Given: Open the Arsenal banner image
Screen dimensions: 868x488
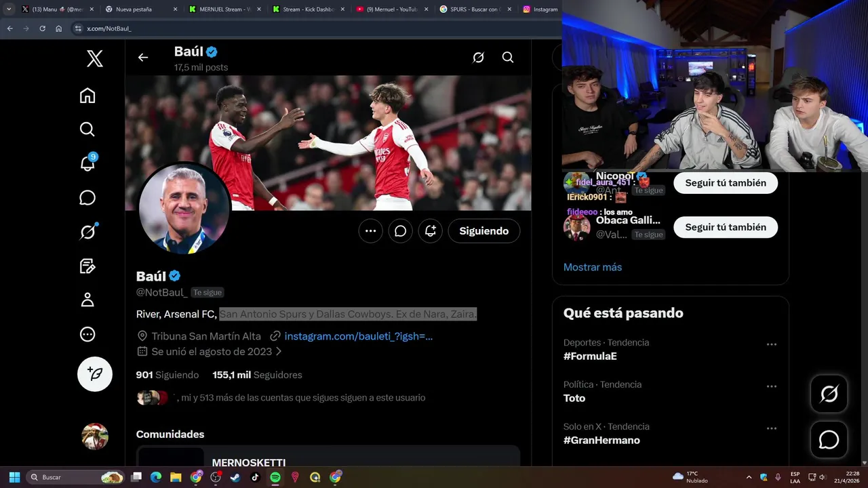Looking at the screenshot, I should click(328, 143).
